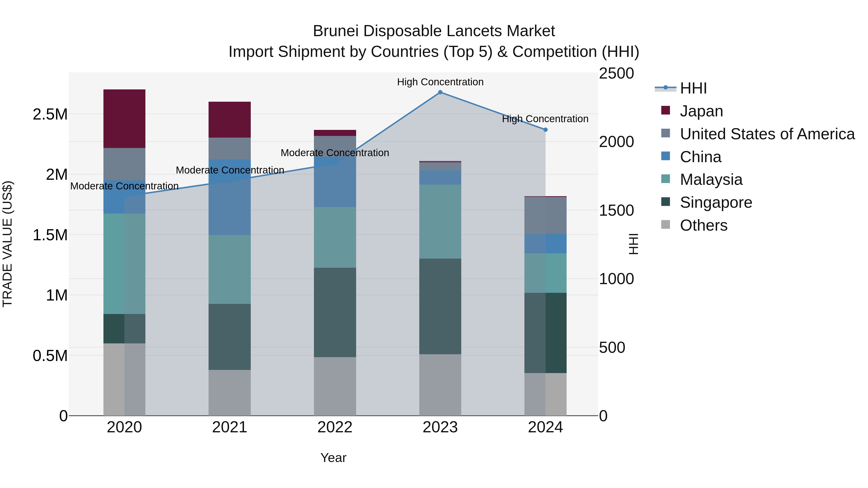Click the chart title Brunei Disposable Lancets Market
Screen dimensions: 868x488
pyautogui.click(x=434, y=31)
